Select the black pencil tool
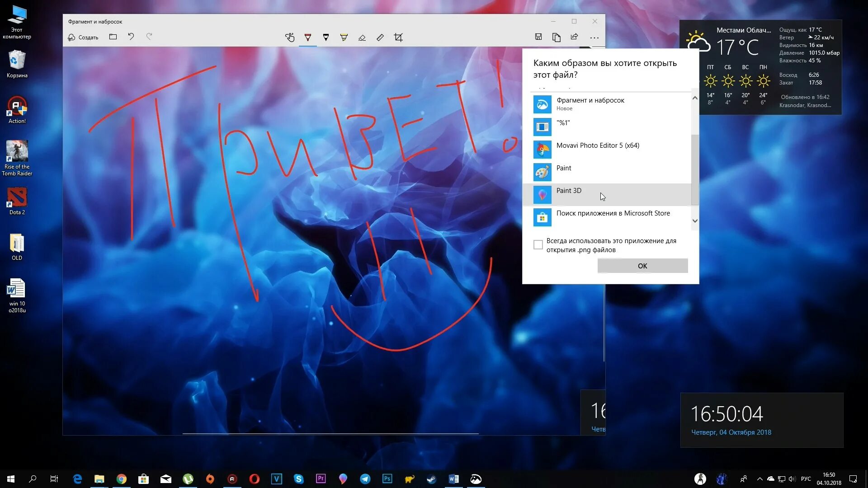This screenshot has height=488, width=868. click(x=326, y=38)
